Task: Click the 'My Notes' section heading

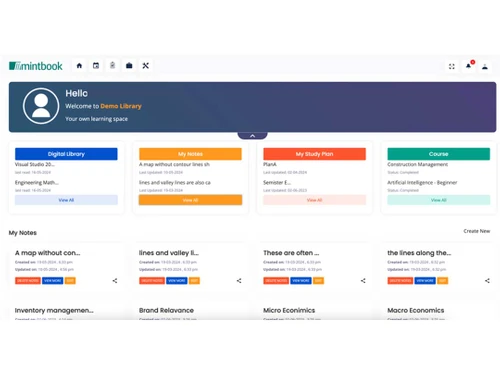Action: pos(23,233)
